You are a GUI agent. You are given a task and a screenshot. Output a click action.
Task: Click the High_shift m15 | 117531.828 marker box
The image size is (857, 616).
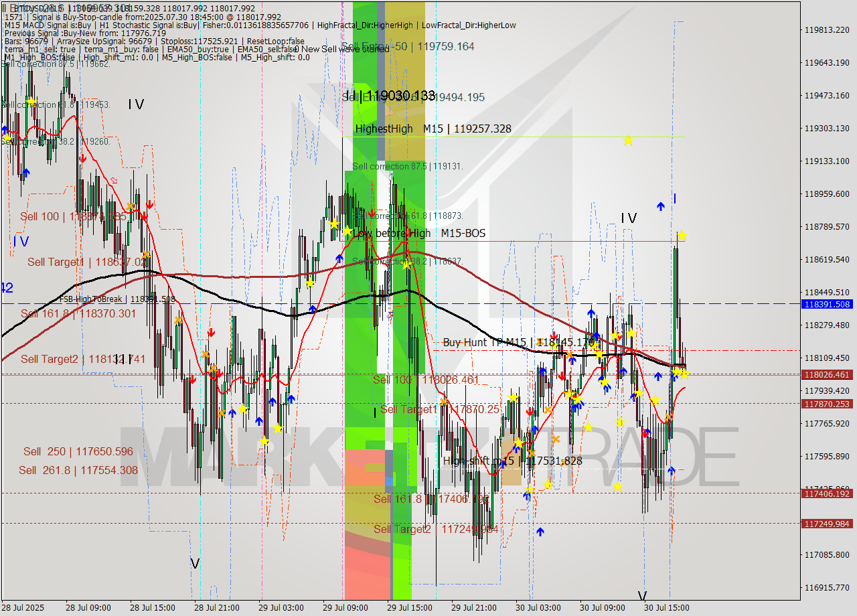[x=512, y=461]
